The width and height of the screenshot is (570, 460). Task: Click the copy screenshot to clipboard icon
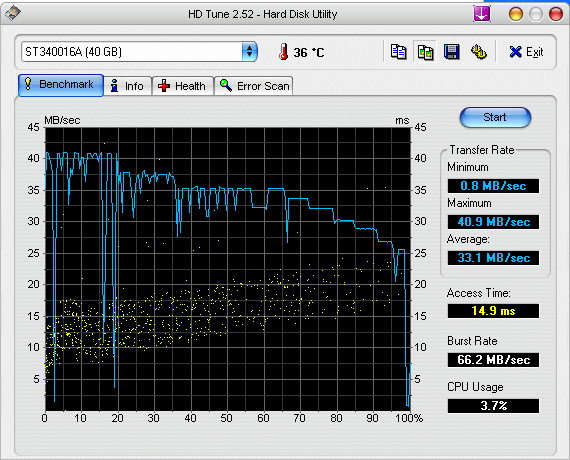click(x=425, y=52)
